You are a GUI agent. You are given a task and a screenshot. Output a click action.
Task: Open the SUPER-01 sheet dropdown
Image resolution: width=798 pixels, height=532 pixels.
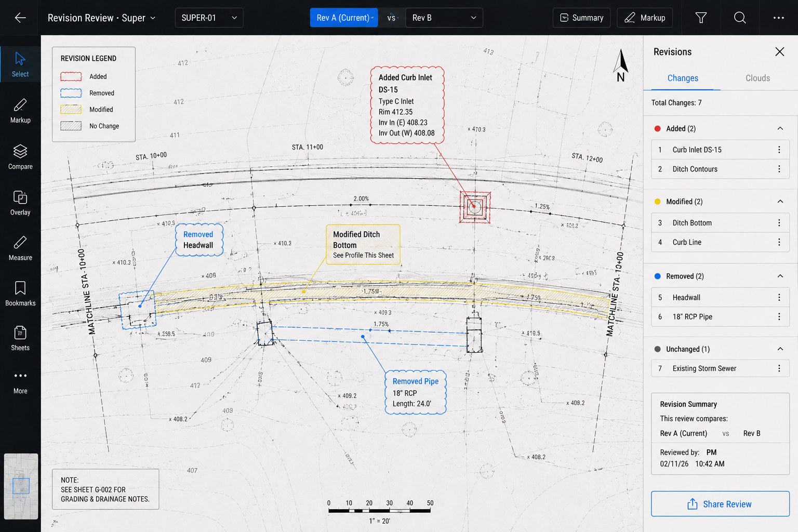209,18
